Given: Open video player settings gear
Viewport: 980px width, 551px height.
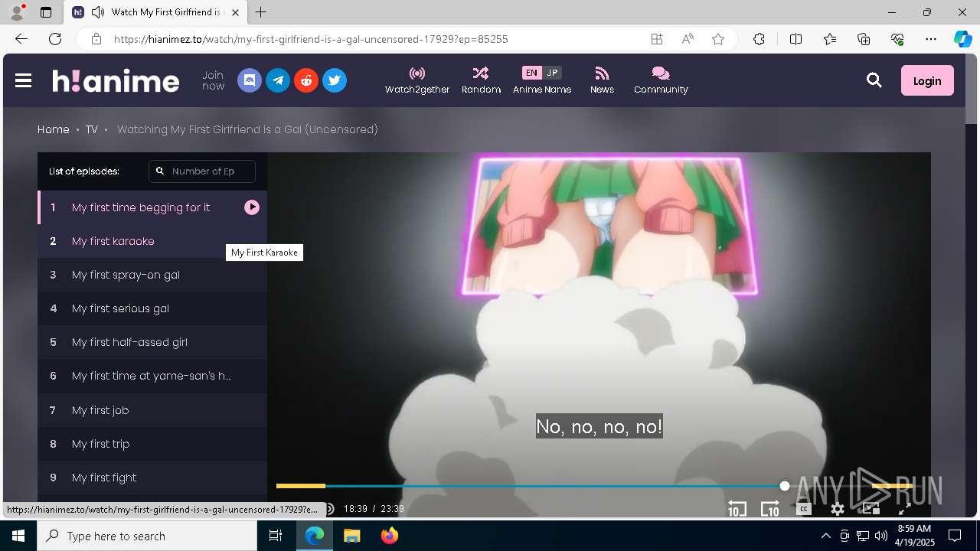Looking at the screenshot, I should click(x=838, y=509).
